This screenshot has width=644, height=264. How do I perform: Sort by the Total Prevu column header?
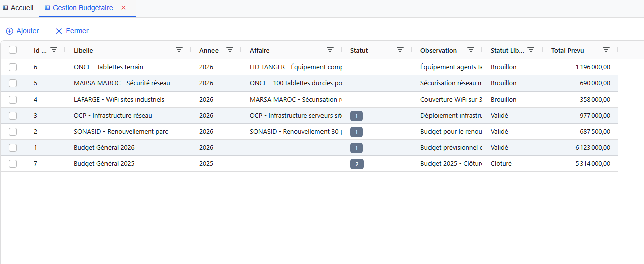pos(568,50)
